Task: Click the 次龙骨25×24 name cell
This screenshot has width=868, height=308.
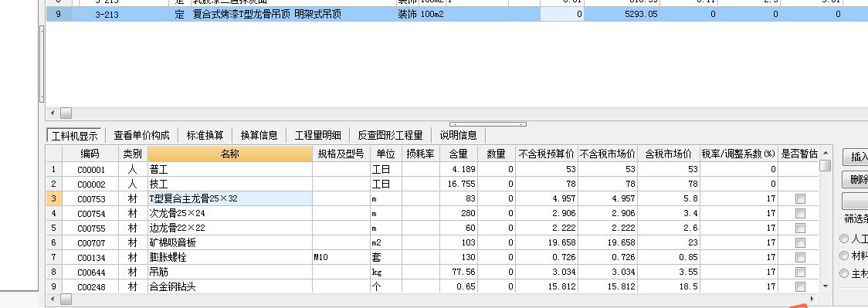Action: [x=229, y=213]
